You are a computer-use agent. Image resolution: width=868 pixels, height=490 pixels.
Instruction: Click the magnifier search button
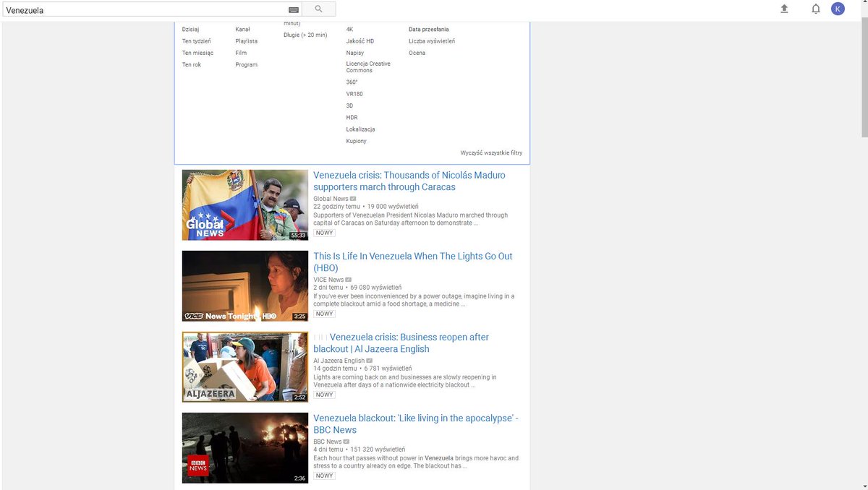(318, 9)
